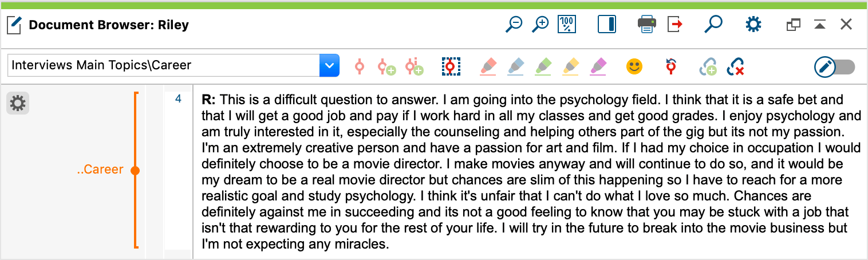Viewport: 868px width, 260px height.
Task: Print the Riley document
Action: click(646, 25)
